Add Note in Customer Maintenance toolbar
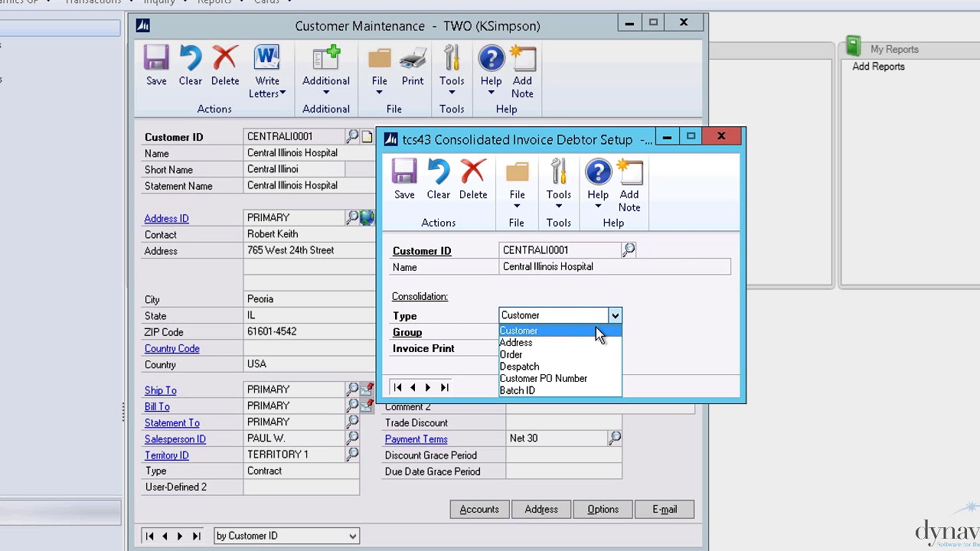The height and width of the screenshot is (551, 980). click(522, 71)
